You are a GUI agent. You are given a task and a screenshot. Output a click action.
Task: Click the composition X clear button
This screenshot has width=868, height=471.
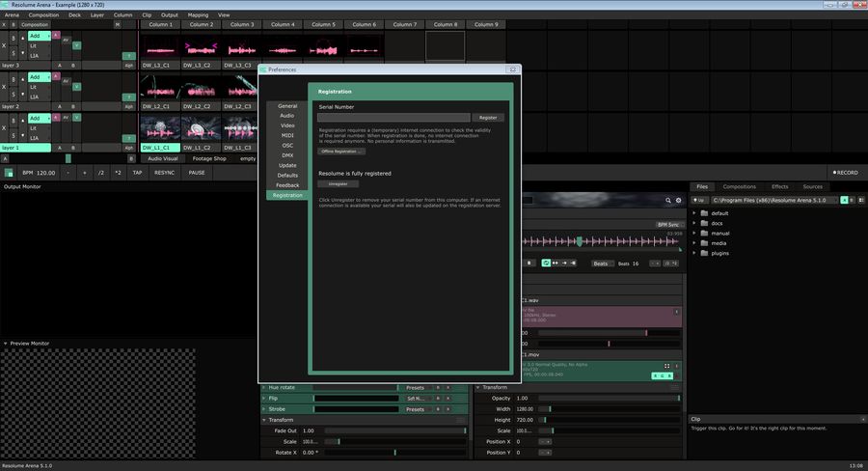[x=5, y=24]
